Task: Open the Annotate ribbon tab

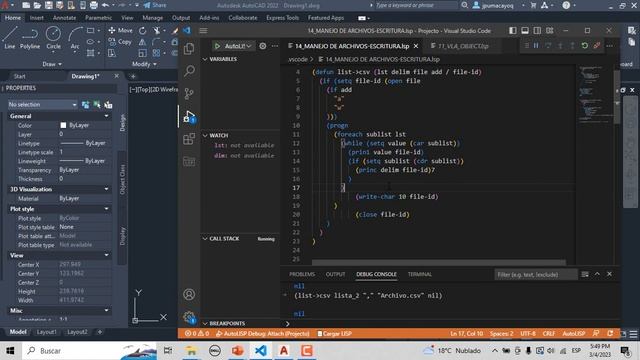Action: click(64, 18)
